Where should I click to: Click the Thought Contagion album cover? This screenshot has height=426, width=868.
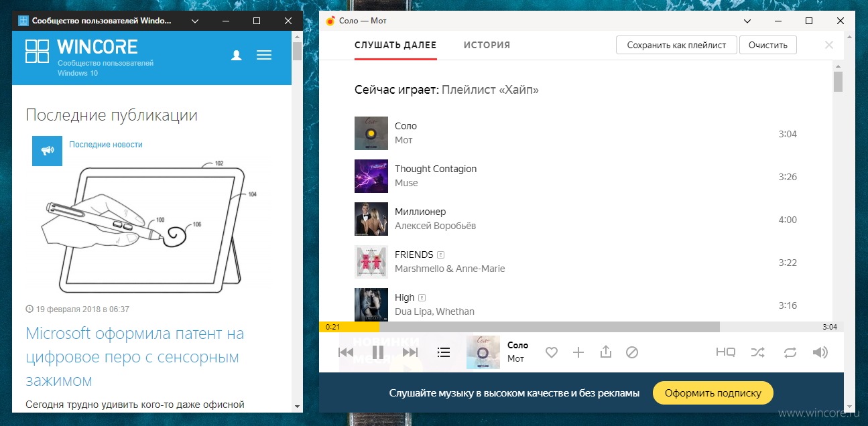coord(371,176)
